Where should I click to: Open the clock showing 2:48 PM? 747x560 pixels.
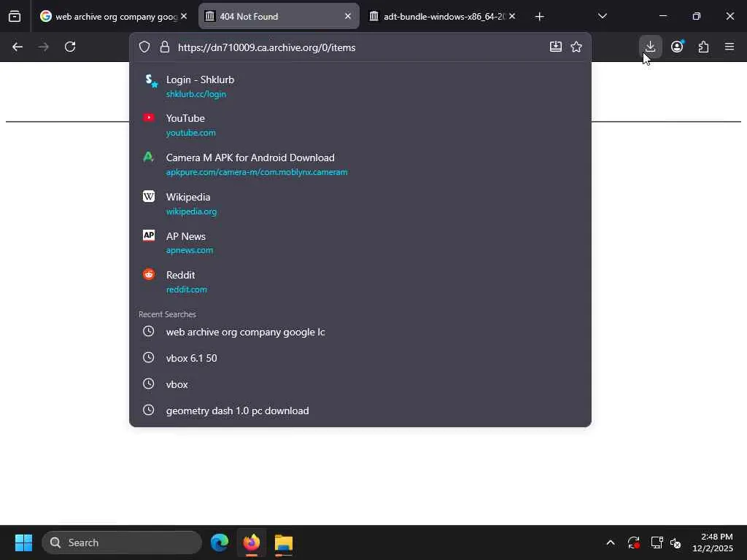point(712,542)
